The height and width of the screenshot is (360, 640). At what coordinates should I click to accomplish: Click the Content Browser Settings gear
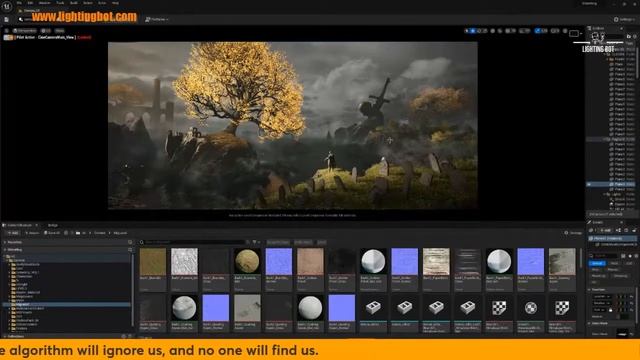pos(573,233)
